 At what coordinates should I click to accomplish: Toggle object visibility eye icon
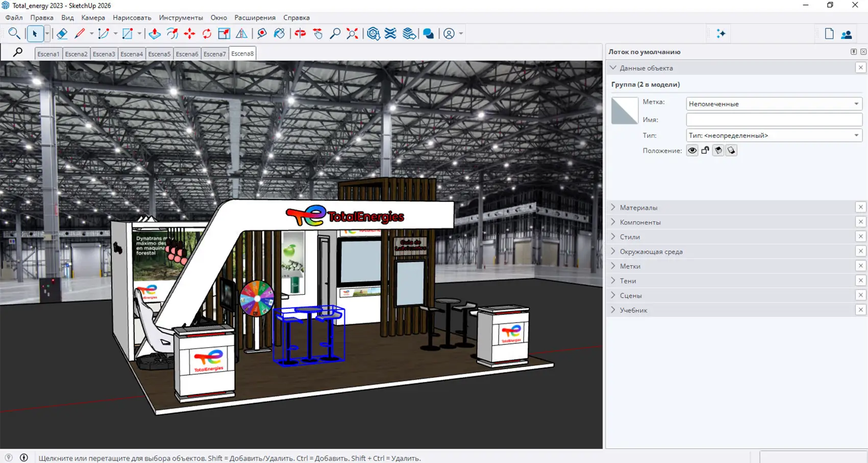pyautogui.click(x=692, y=151)
